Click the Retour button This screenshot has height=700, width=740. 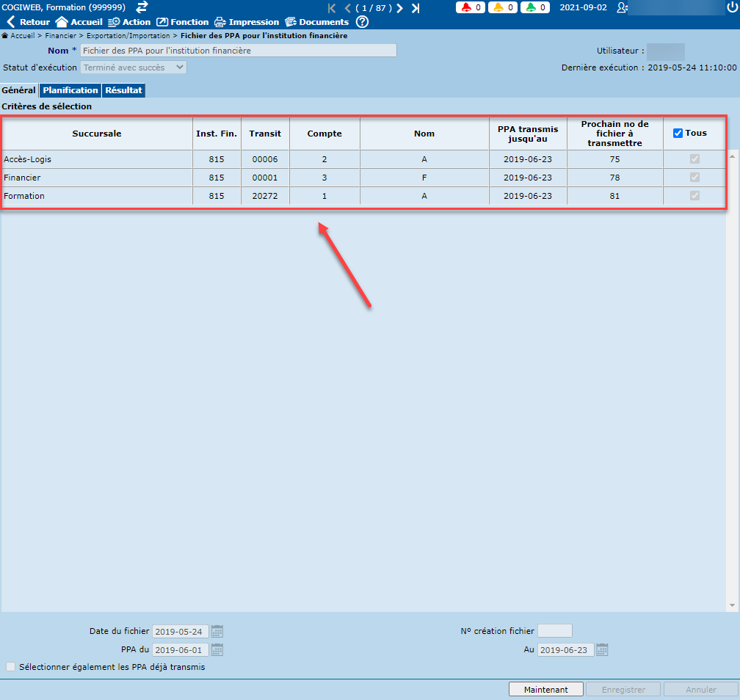(x=29, y=22)
